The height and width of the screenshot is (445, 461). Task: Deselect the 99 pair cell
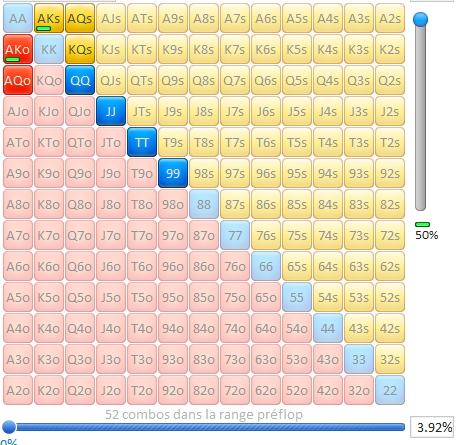coord(173,173)
